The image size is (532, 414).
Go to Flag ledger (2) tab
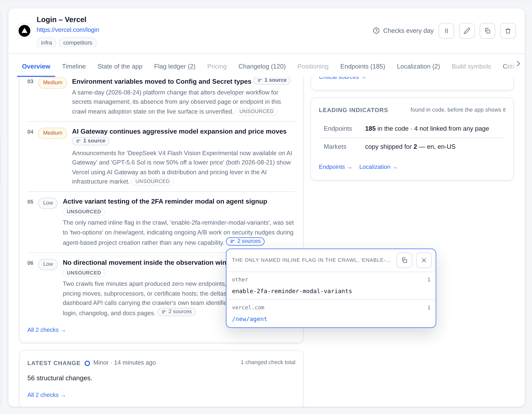[x=175, y=66]
